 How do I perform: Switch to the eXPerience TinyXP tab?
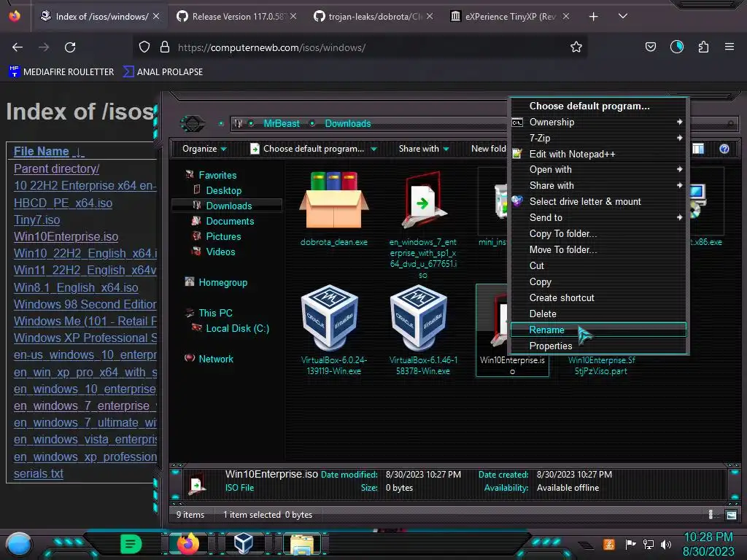point(508,17)
